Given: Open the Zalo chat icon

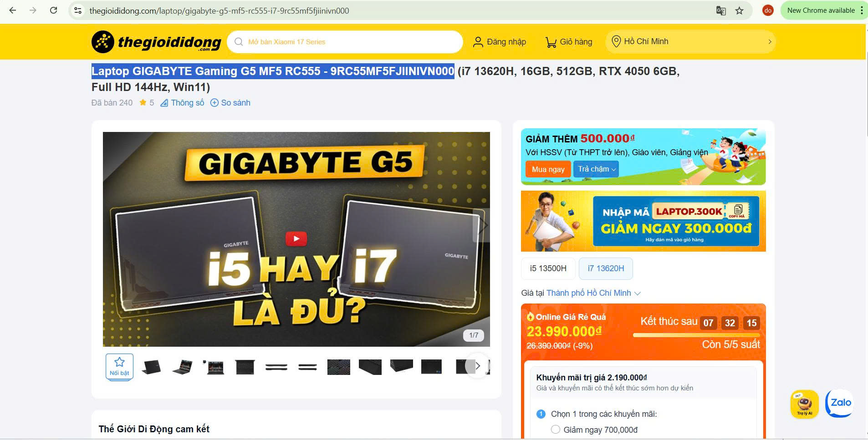Looking at the screenshot, I should point(839,403).
